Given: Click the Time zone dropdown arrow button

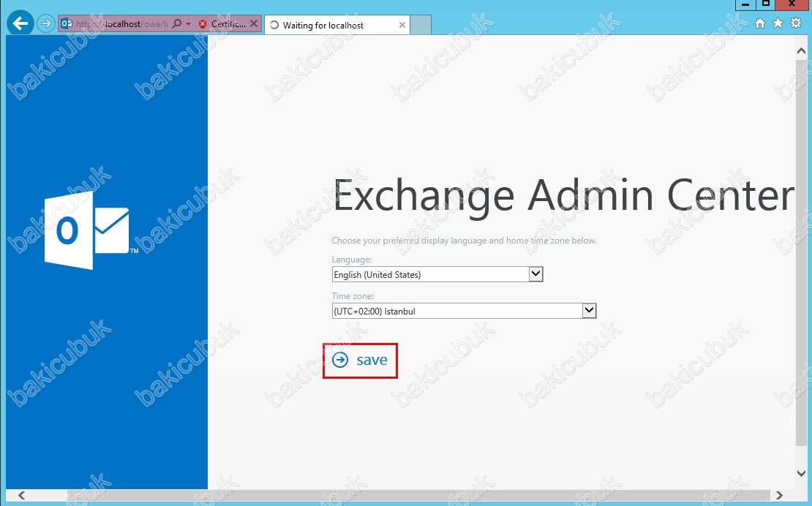Looking at the screenshot, I should 589,311.
